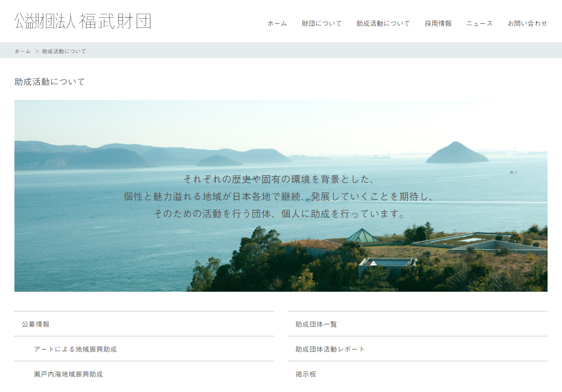Select 助成活動について in the top navigation menu
Image resolution: width=562 pixels, height=392 pixels.
pyautogui.click(x=383, y=24)
